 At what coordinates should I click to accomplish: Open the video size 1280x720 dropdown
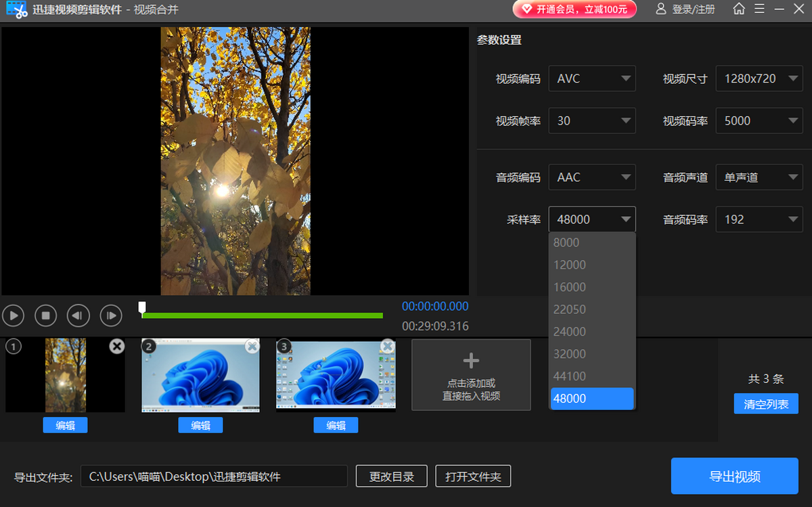[759, 79]
